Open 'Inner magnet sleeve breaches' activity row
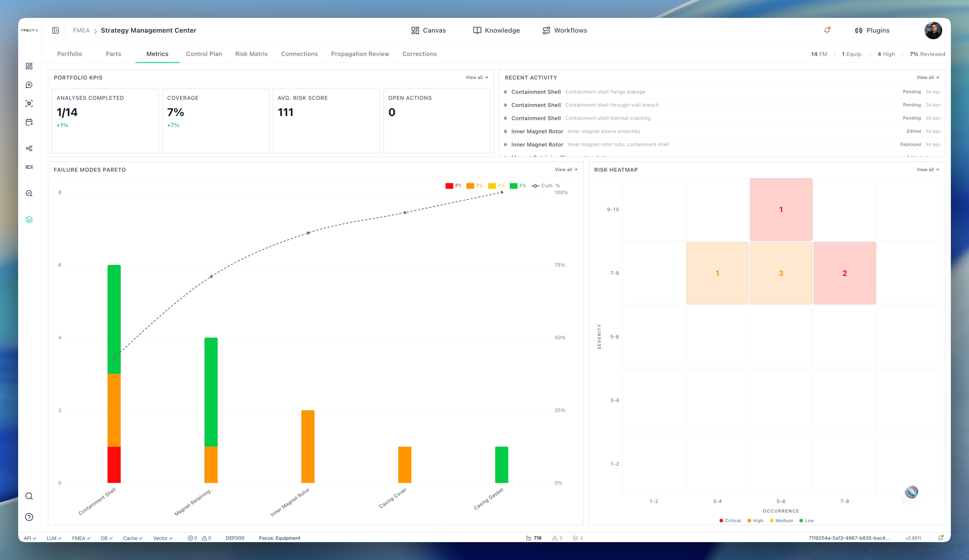The width and height of the screenshot is (969, 560). pyautogui.click(x=722, y=131)
